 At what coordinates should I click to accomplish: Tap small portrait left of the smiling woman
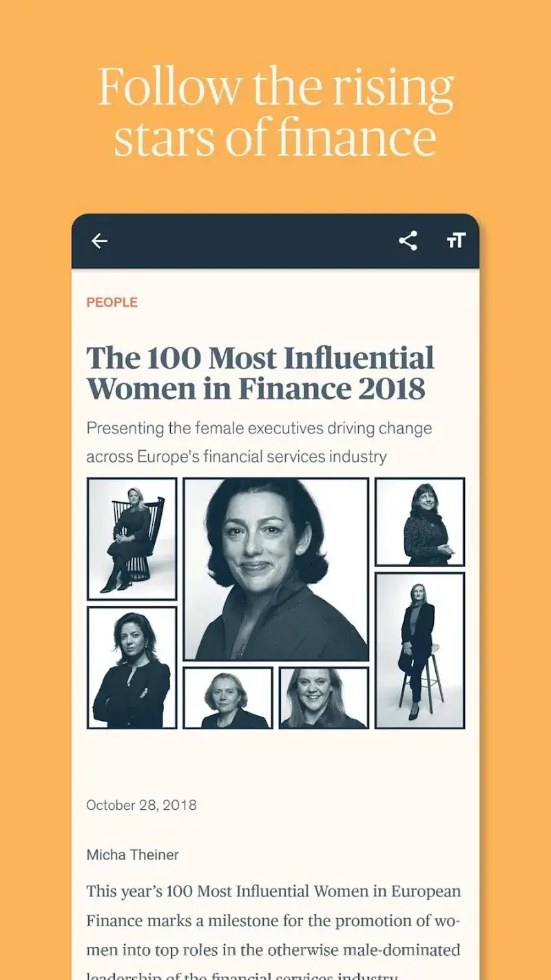228,697
